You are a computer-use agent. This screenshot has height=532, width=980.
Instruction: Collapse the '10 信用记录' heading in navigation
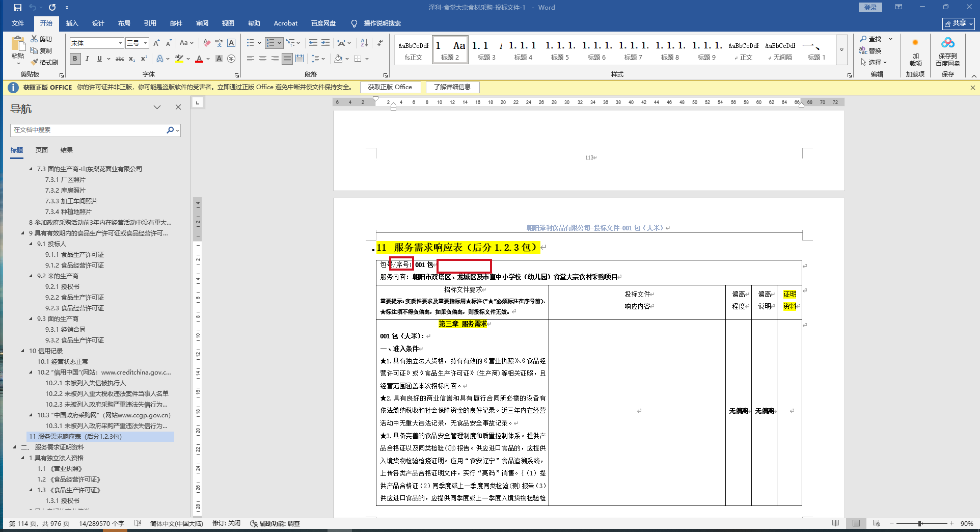[22, 351]
